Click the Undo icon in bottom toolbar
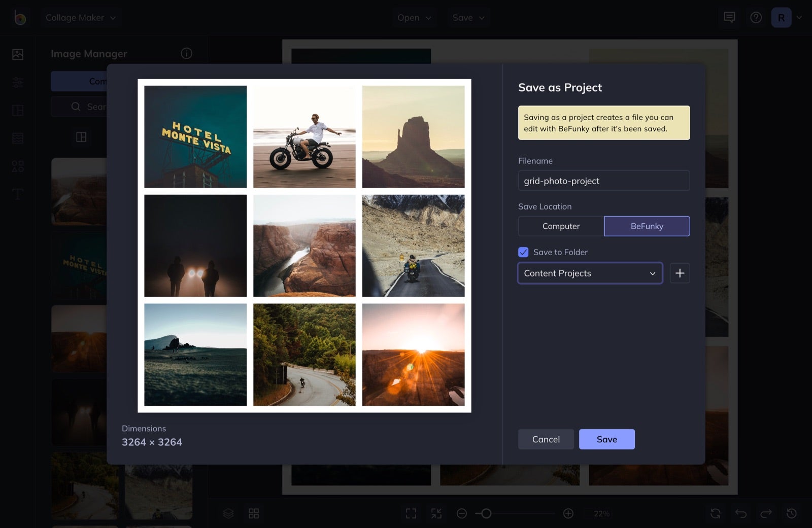812x528 pixels. (x=741, y=513)
